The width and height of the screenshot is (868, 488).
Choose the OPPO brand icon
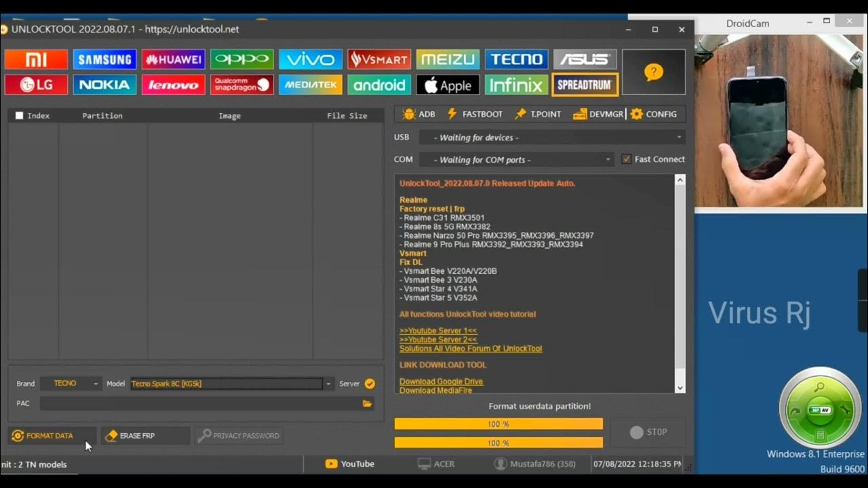point(241,59)
